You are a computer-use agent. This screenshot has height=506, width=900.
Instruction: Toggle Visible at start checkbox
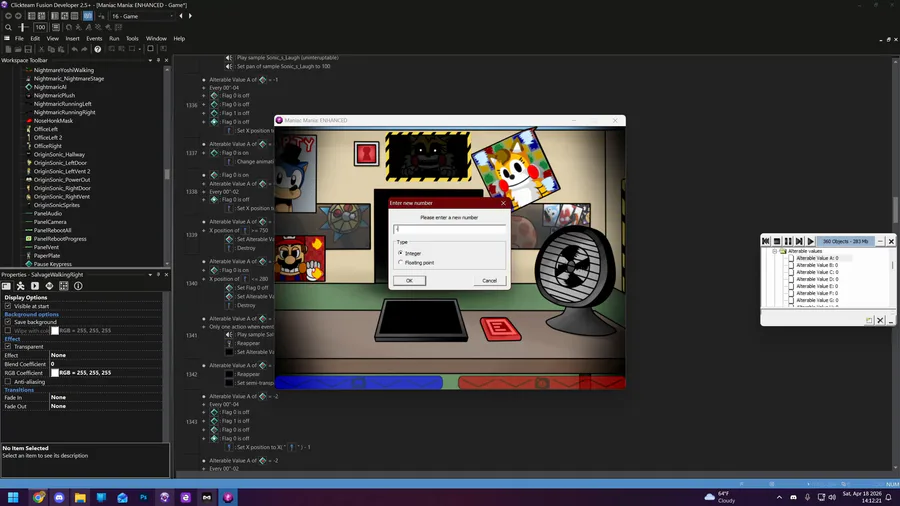pyautogui.click(x=8, y=306)
